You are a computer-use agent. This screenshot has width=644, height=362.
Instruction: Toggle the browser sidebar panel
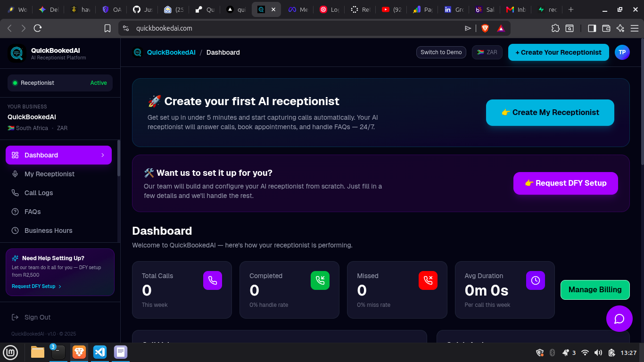point(592,28)
